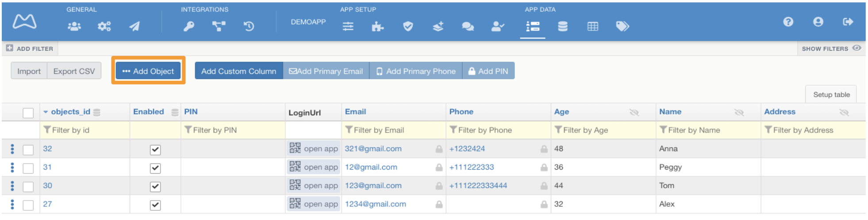This screenshot has width=868, height=220.
Task: Focus the Filter by Name field
Action: (x=708, y=130)
